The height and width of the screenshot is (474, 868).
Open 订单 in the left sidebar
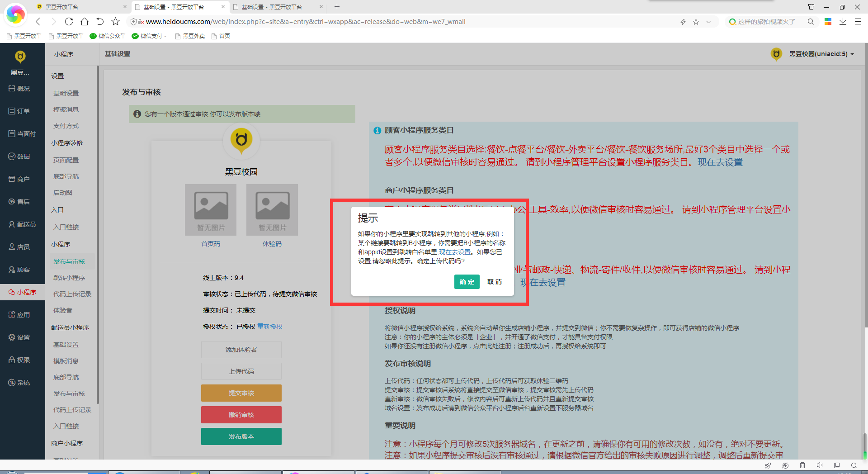pyautogui.click(x=19, y=111)
